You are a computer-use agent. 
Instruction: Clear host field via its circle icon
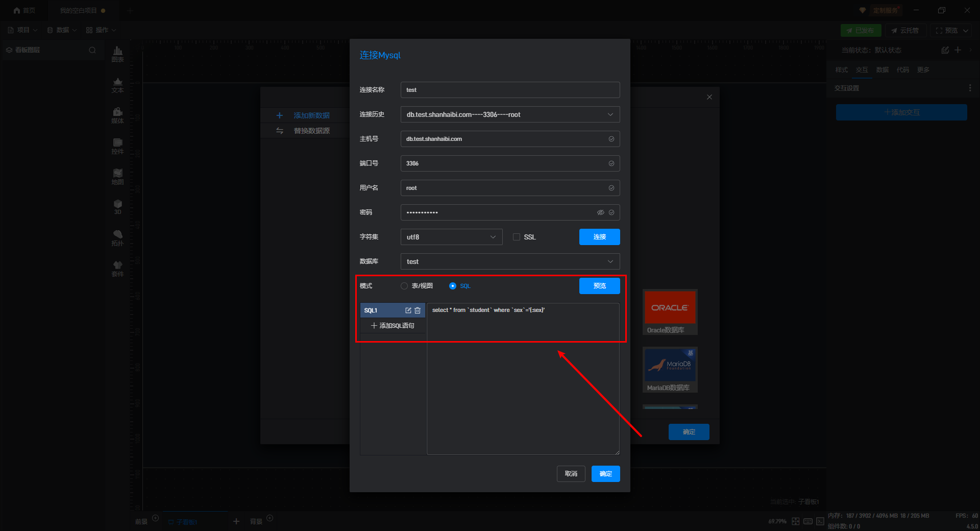[611, 139]
